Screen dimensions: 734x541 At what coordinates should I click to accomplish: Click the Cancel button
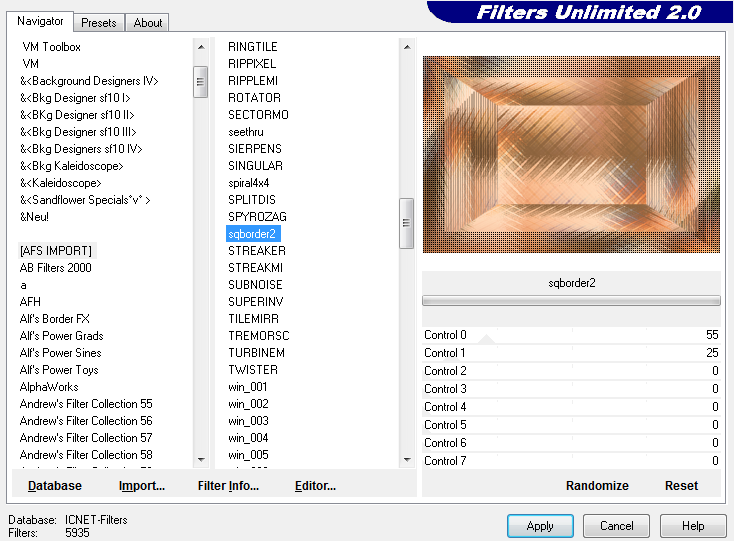[x=617, y=526]
